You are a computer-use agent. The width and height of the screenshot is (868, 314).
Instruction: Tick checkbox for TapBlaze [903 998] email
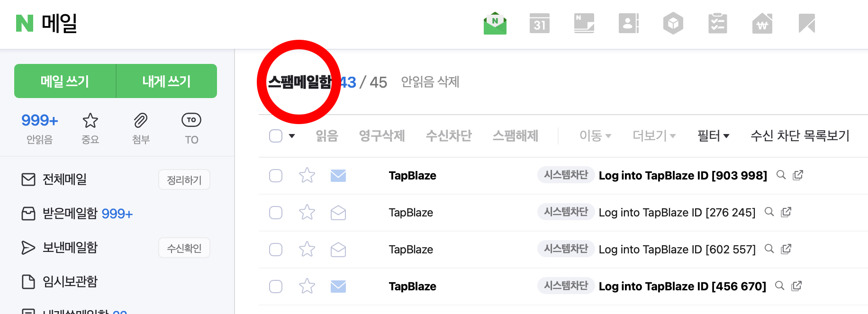click(276, 176)
